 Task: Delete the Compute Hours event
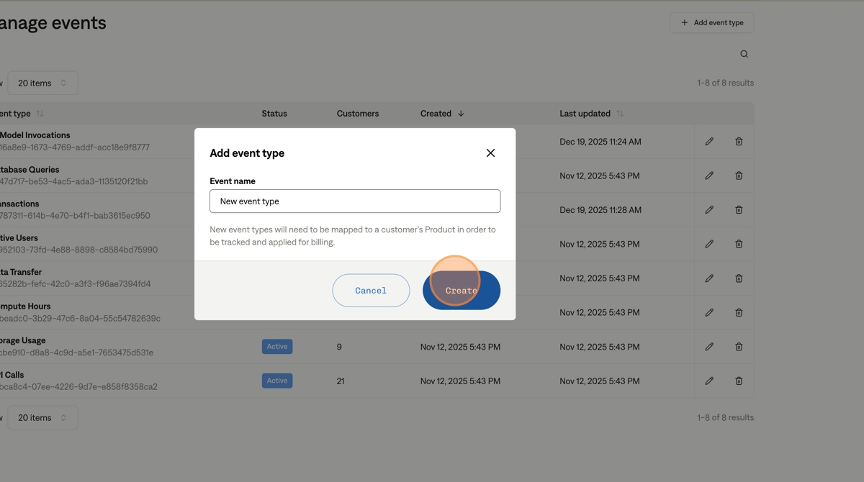pos(739,312)
